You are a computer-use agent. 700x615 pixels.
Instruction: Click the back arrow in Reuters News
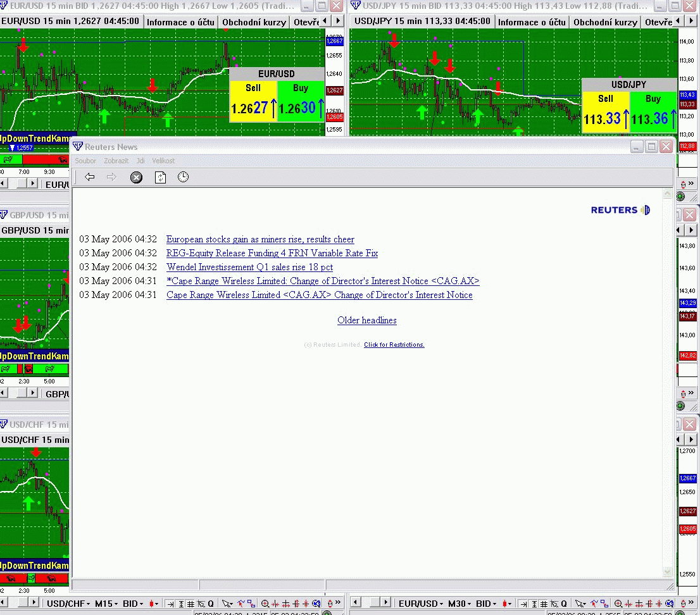click(90, 177)
